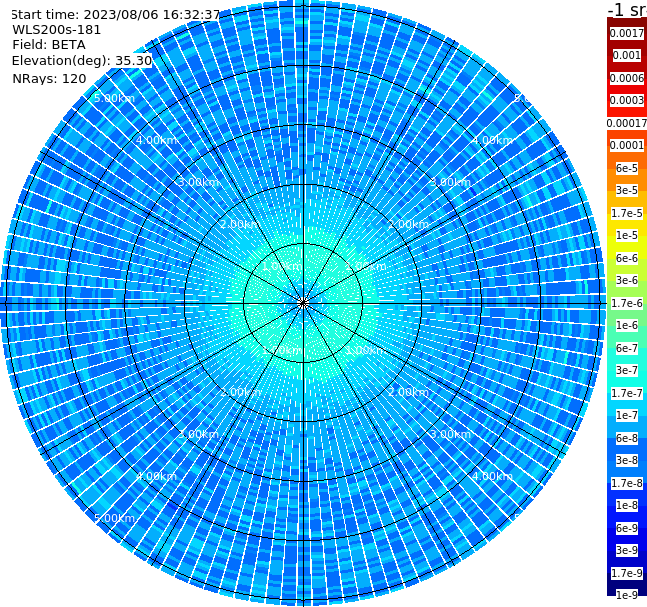Click the 'NRays: 120' label
This screenshot has width=647, height=607.
pyautogui.click(x=49, y=78)
